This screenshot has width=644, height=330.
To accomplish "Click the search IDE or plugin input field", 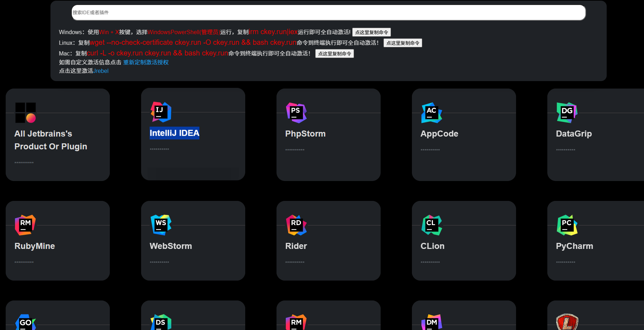I will [x=328, y=12].
